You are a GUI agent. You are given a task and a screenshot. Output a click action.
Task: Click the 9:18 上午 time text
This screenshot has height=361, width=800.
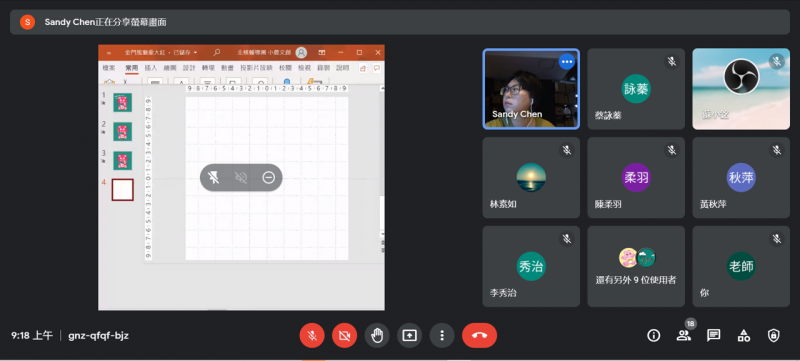pos(32,336)
